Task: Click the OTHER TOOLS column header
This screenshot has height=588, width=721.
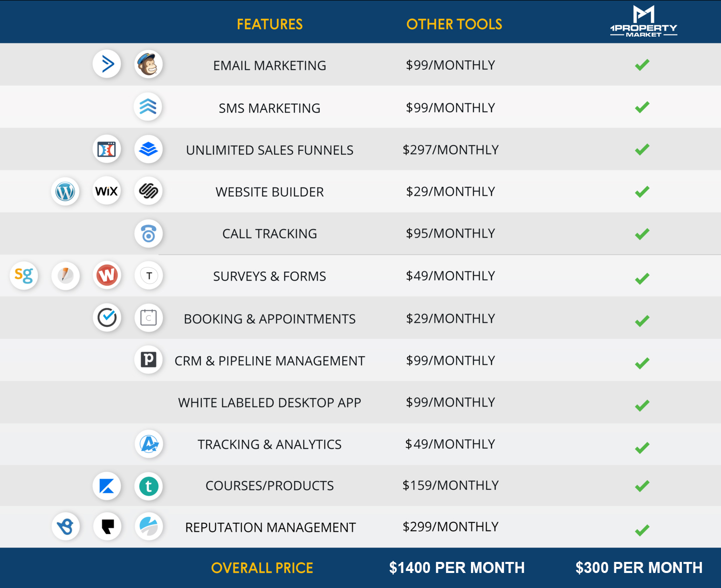Action: point(454,24)
